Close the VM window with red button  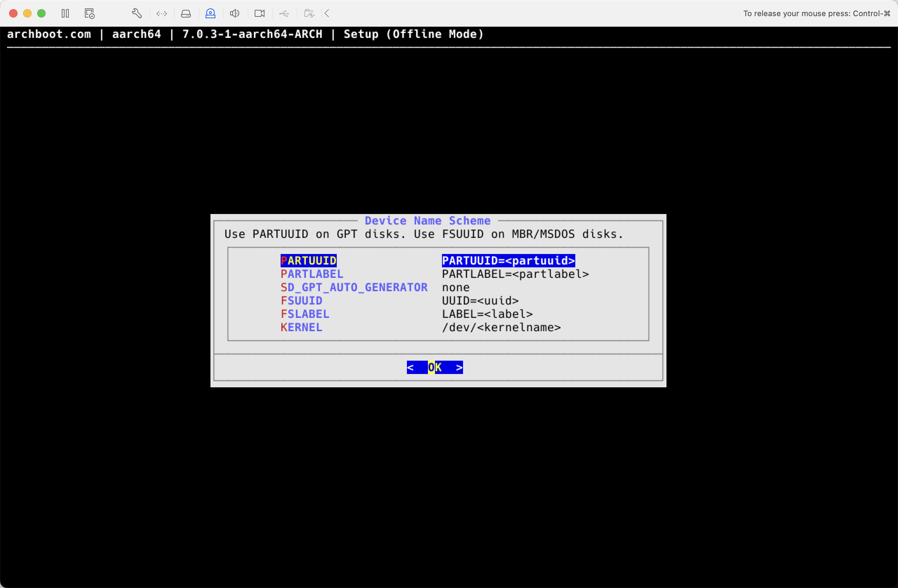click(13, 14)
